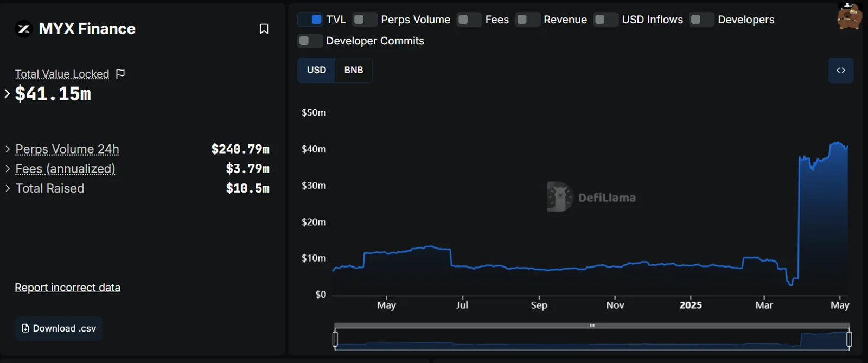Click the $0 y-axis label

321,295
